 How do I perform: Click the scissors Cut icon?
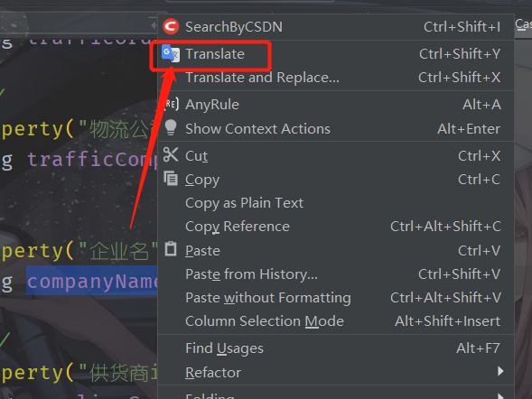tap(171, 155)
